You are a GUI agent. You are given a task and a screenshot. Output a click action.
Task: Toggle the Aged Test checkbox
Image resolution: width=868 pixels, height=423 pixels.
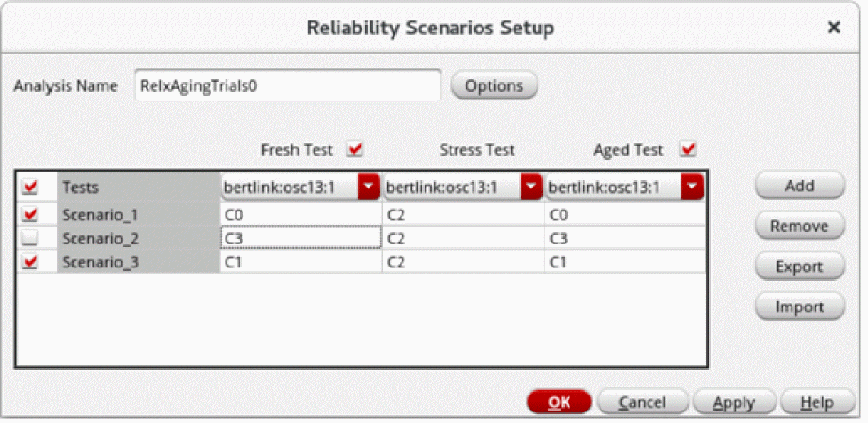pos(687,149)
